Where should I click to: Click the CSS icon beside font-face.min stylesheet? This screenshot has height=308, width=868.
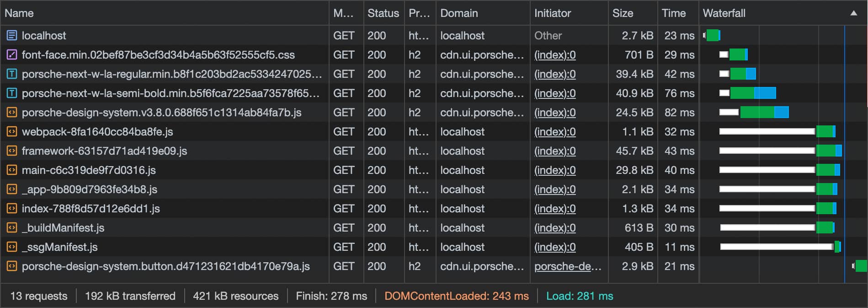pyautogui.click(x=11, y=54)
